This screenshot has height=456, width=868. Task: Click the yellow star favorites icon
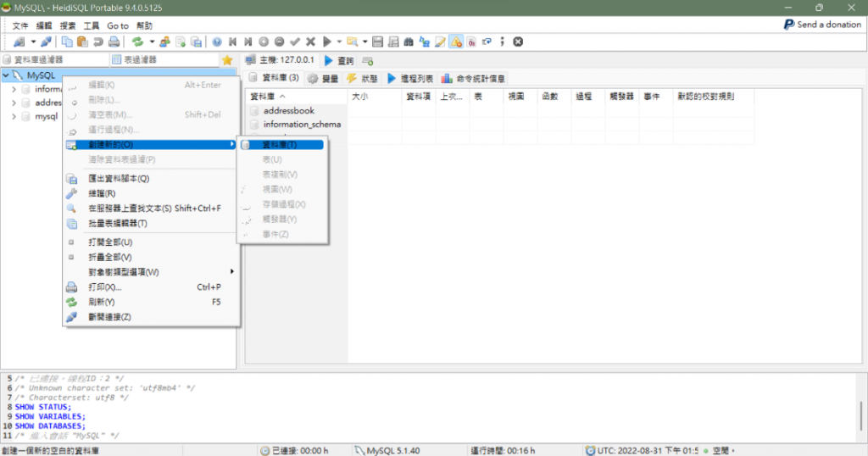[227, 60]
